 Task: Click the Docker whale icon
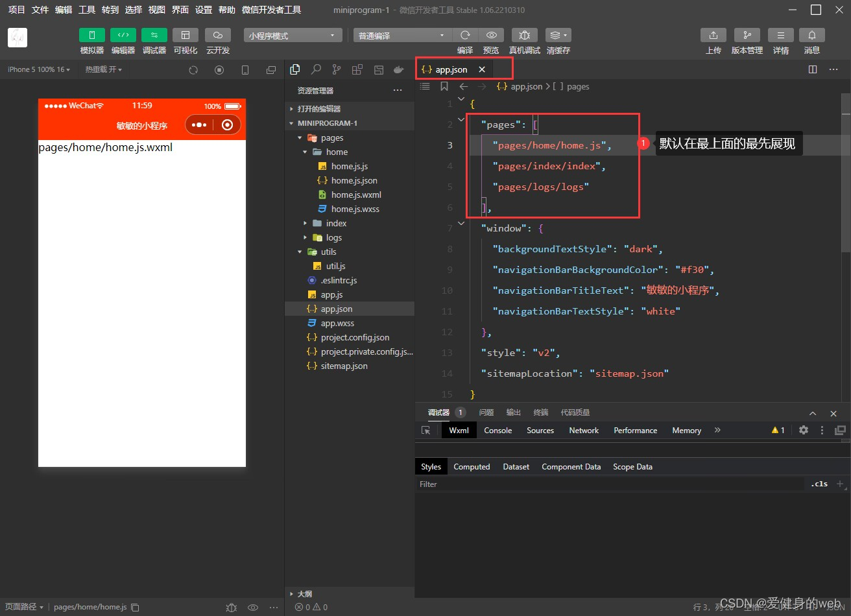[x=399, y=69]
